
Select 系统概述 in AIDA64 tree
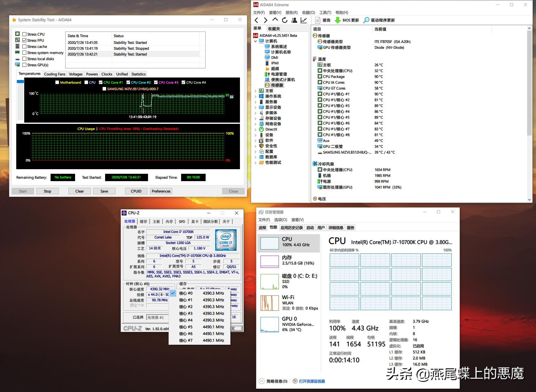pyautogui.click(x=276, y=47)
